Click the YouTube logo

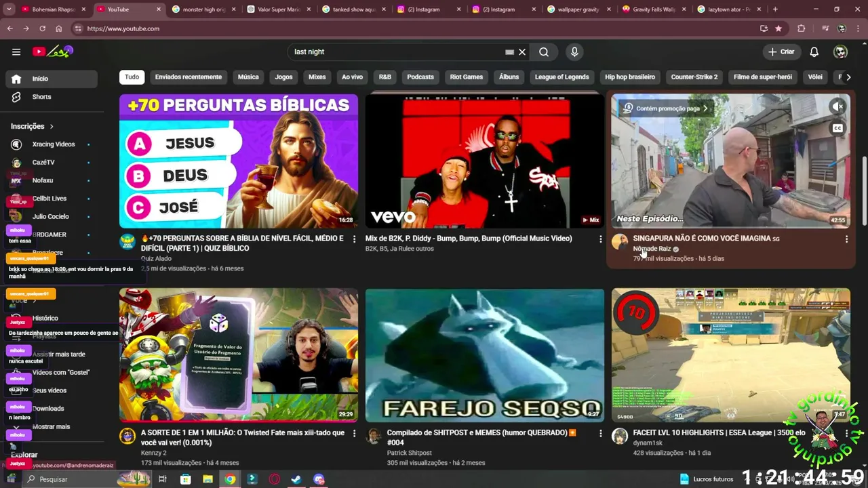tap(53, 52)
